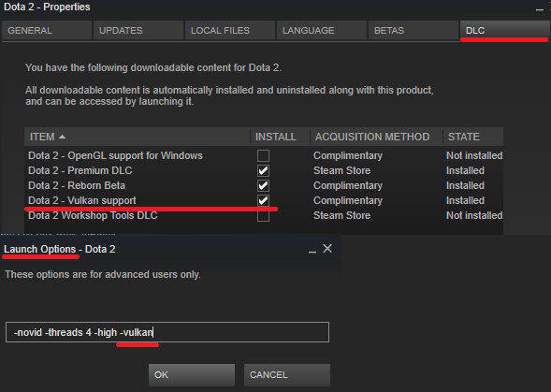Open the BETAS tab
Image resolution: width=551 pixels, height=392 pixels.
click(413, 31)
